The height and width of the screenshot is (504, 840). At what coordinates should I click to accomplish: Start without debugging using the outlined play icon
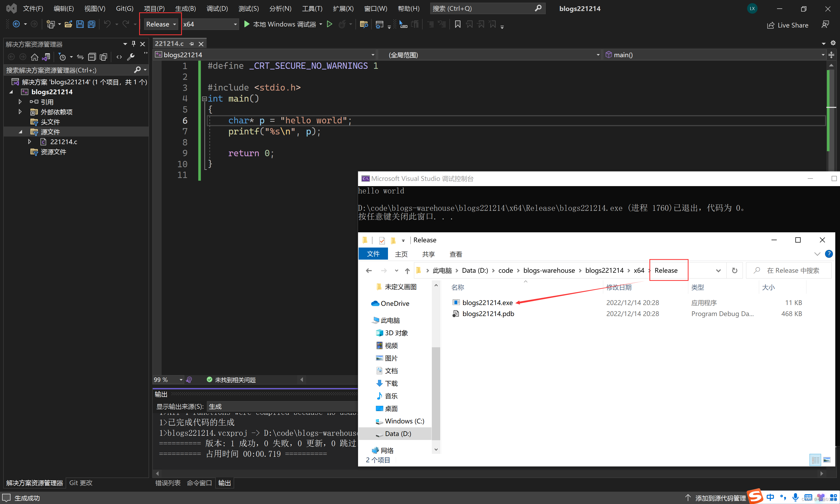click(x=329, y=24)
